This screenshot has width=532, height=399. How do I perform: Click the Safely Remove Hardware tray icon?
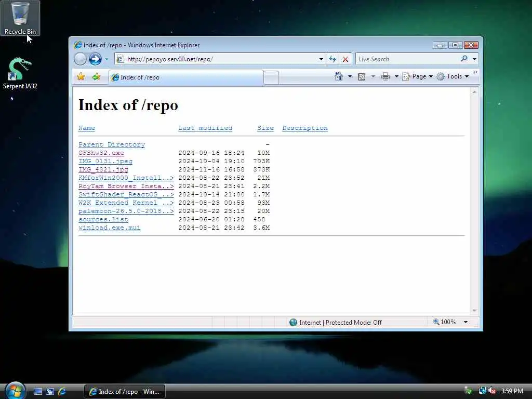468,391
